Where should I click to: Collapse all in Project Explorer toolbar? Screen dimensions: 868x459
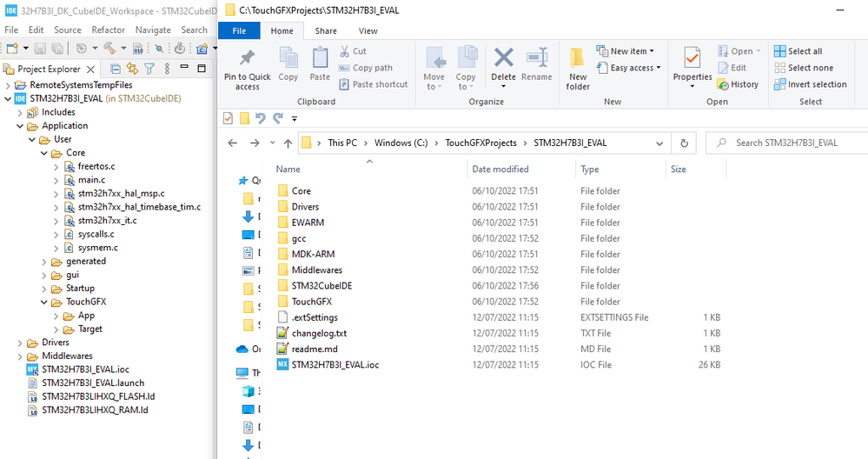pyautogui.click(x=116, y=69)
